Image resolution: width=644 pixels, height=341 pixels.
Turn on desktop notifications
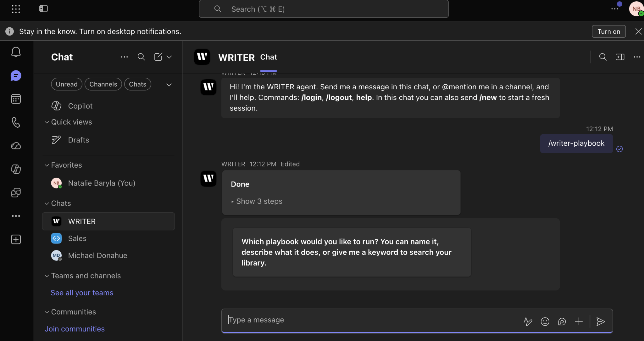tap(609, 31)
